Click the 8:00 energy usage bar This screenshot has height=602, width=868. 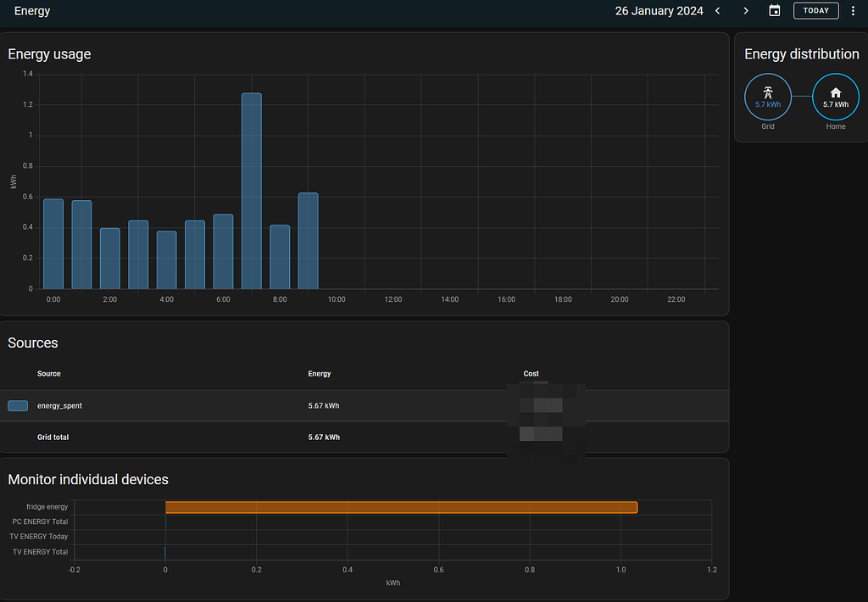tap(280, 257)
